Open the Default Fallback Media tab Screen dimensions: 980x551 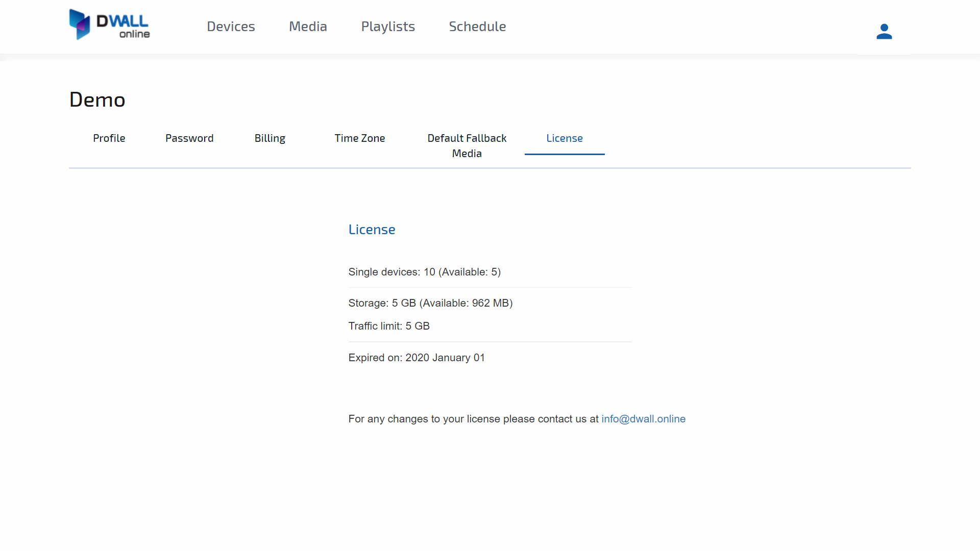(x=467, y=145)
